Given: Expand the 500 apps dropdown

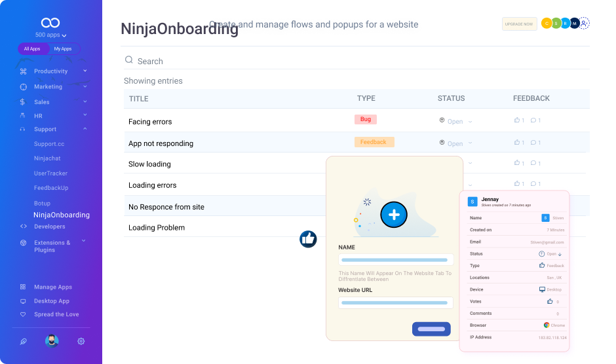Looking at the screenshot, I should point(51,35).
